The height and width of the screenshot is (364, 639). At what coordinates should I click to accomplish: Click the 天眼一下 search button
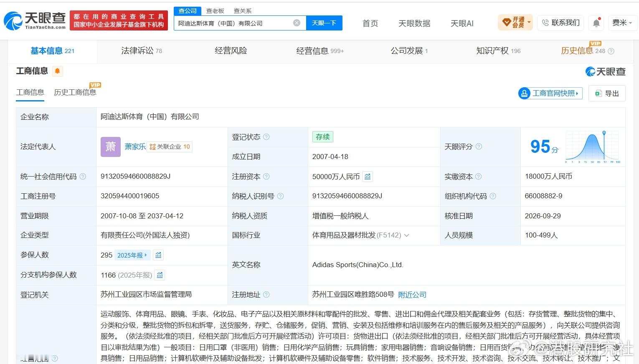[x=324, y=23]
